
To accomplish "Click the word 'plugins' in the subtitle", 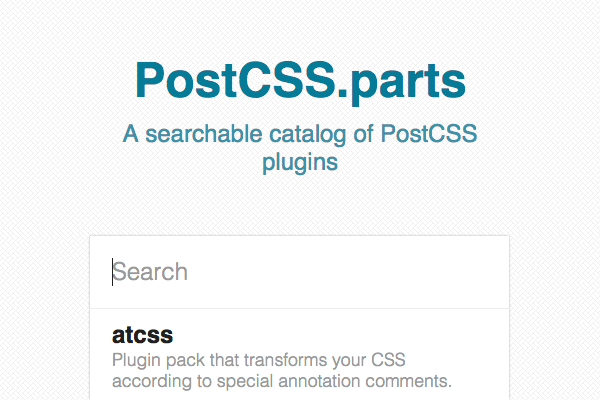I will (300, 163).
